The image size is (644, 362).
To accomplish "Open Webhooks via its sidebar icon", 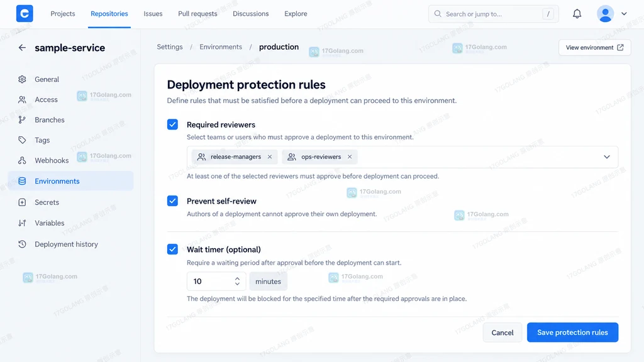I will coord(22,160).
